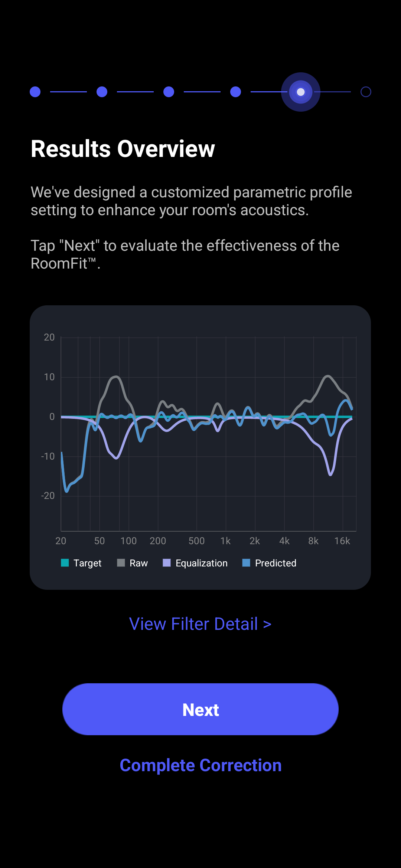This screenshot has height=868, width=401.
Task: Tap the first progress step dot
Action: 35,92
